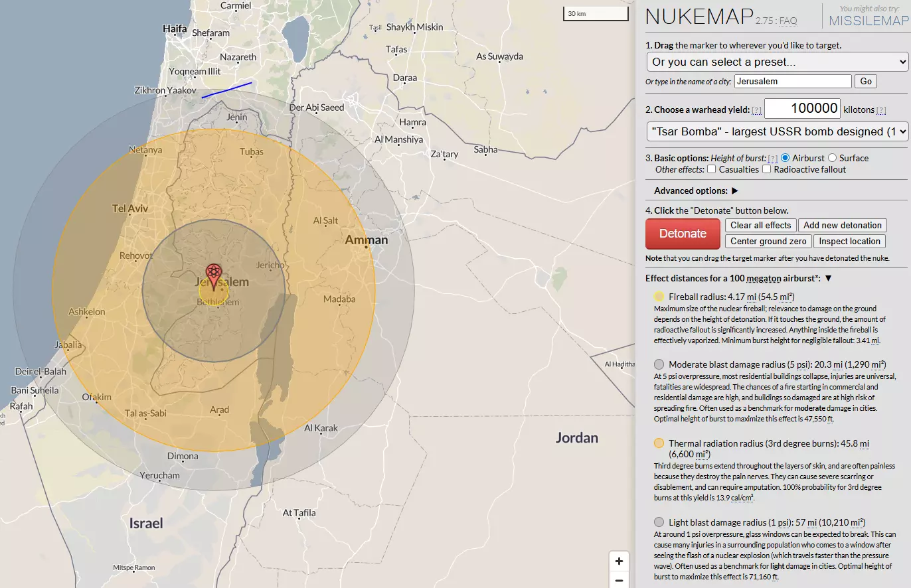Click the city name input field
The width and height of the screenshot is (911, 588).
click(793, 82)
